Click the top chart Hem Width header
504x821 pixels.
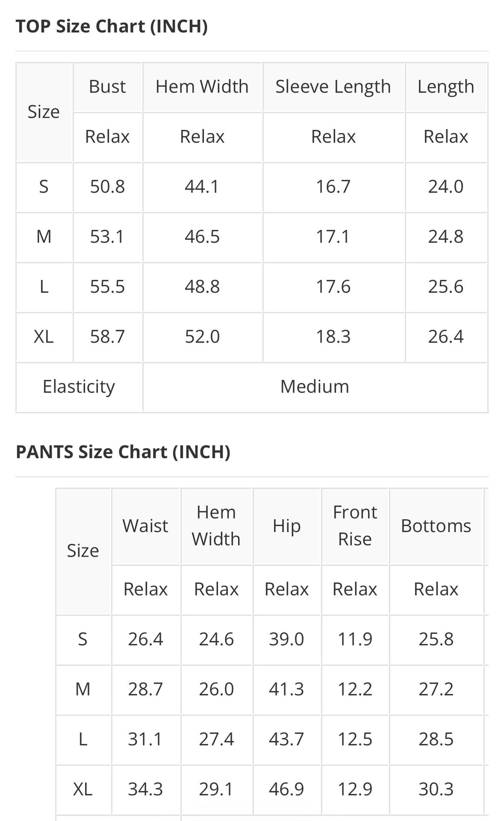point(202,87)
